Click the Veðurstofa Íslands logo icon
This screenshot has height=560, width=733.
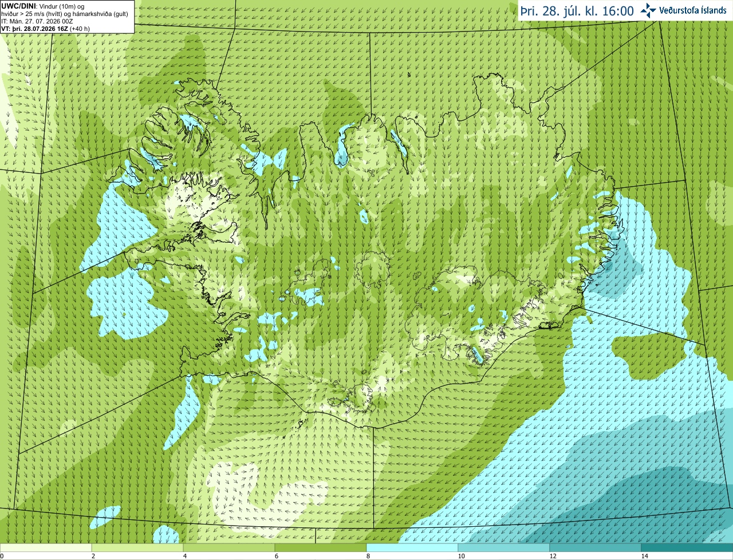[x=648, y=10]
